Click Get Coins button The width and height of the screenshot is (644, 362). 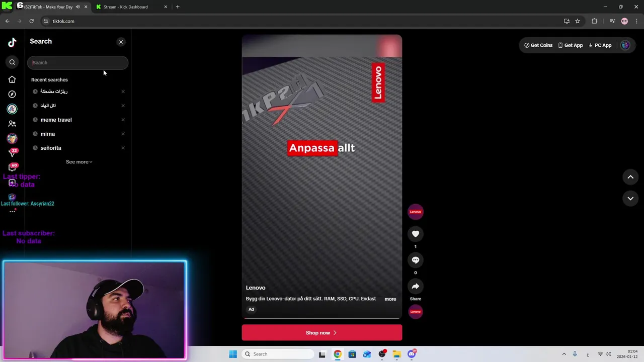click(x=538, y=45)
